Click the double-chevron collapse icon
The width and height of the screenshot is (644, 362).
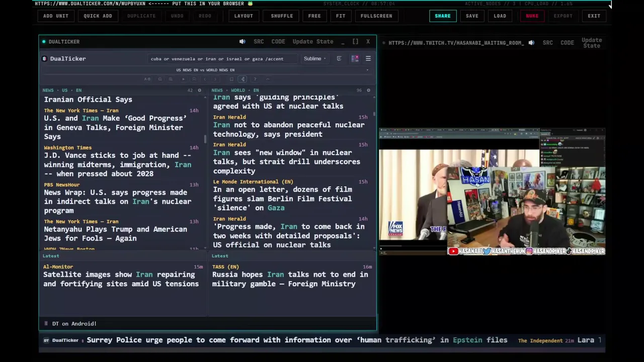click(194, 79)
